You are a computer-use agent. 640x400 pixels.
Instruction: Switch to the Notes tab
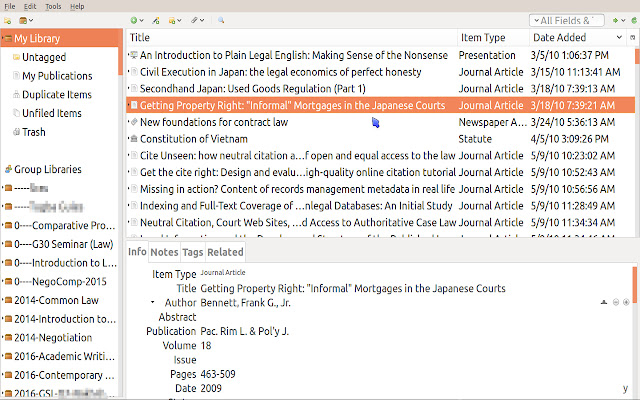click(x=164, y=252)
